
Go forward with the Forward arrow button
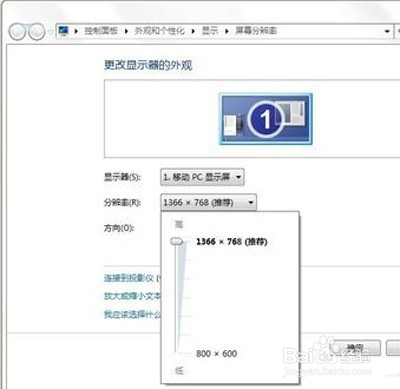pos(36,32)
